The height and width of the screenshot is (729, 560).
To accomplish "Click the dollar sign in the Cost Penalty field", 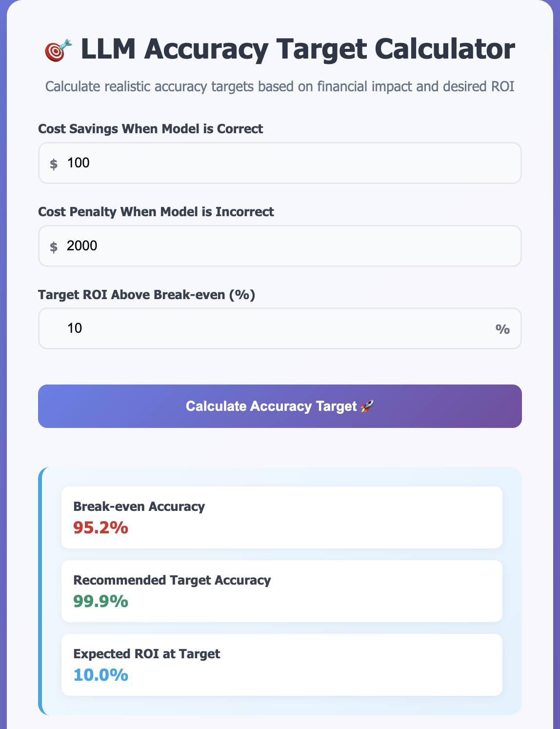I will coord(54,246).
